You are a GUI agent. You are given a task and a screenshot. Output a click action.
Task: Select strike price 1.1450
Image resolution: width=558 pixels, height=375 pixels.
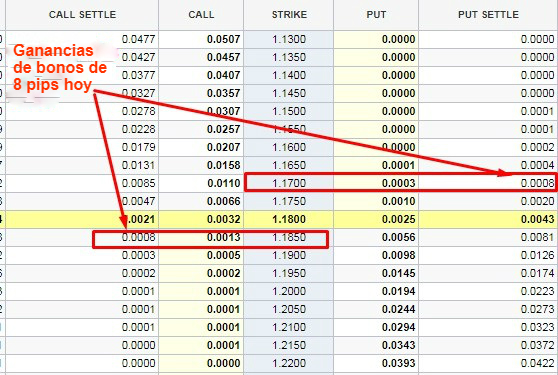[289, 93]
